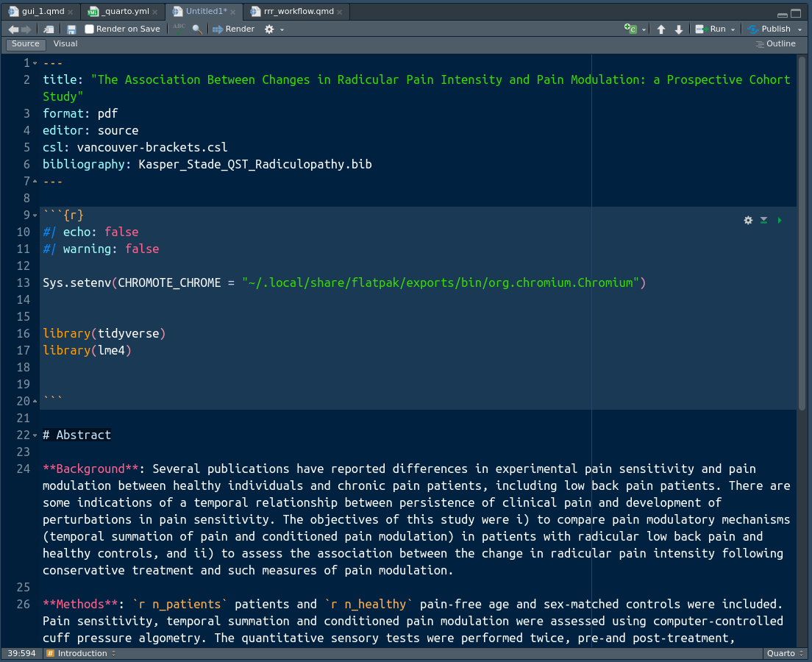Screen dimensions: 812x662
Task: Minimize the source editor pane
Action: click(x=783, y=14)
